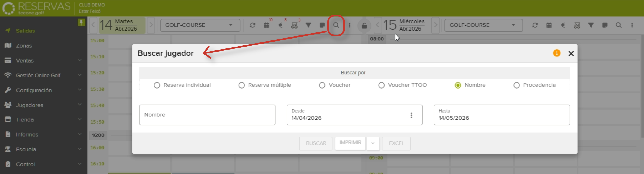Go to previous day from 14 Martes

pyautogui.click(x=93, y=25)
